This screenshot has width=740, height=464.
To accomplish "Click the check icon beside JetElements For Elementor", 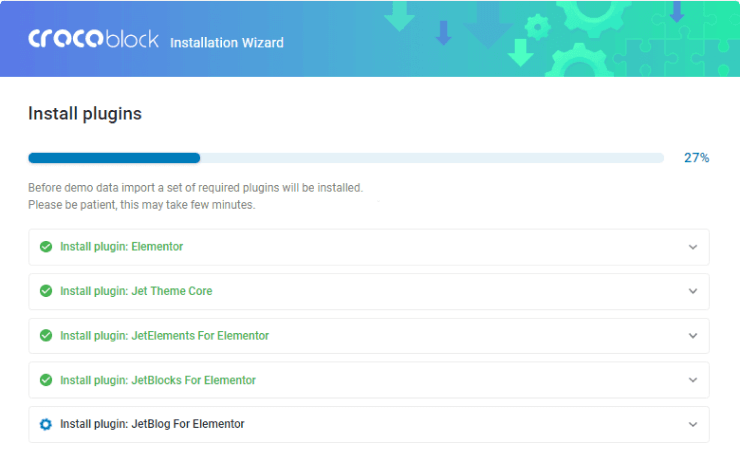I will tap(46, 336).
